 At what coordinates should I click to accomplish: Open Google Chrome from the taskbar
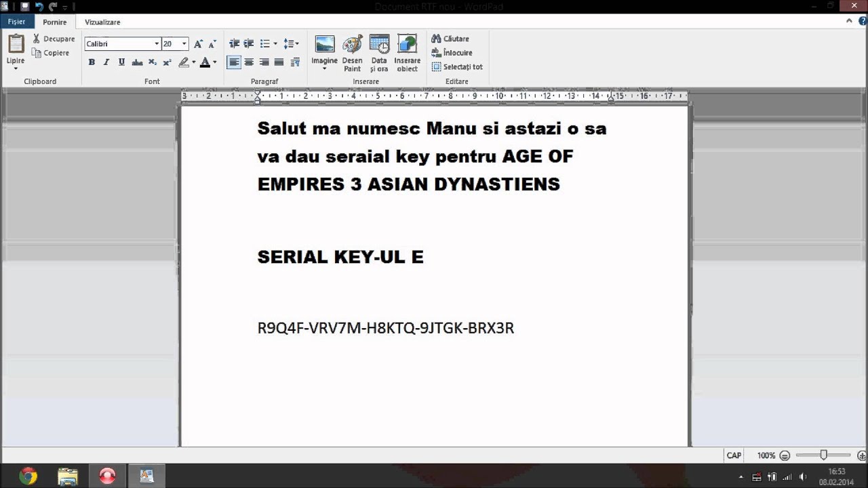click(28, 476)
